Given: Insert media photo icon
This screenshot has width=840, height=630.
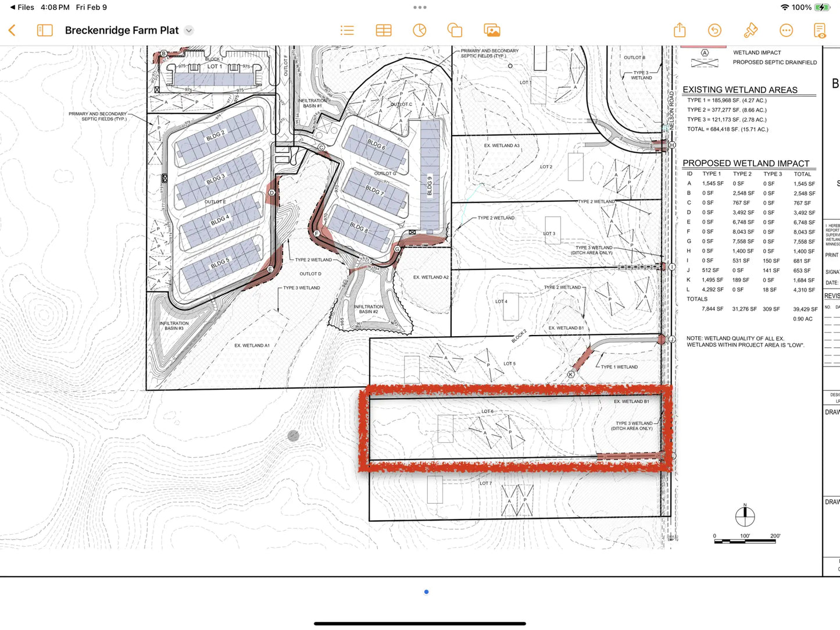Looking at the screenshot, I should pyautogui.click(x=492, y=30).
